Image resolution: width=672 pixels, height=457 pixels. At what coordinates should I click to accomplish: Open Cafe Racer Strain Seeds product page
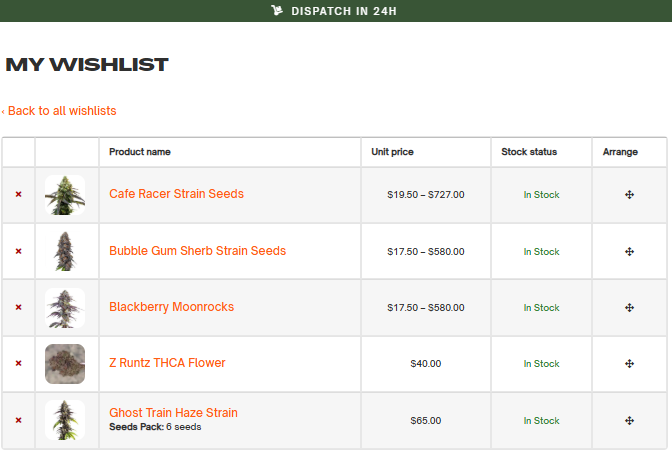pyautogui.click(x=176, y=194)
